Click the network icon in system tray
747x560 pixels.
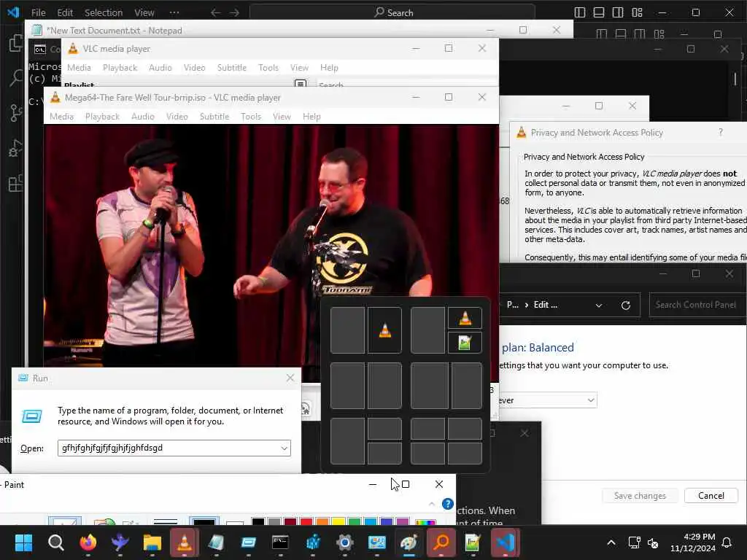coord(634,542)
